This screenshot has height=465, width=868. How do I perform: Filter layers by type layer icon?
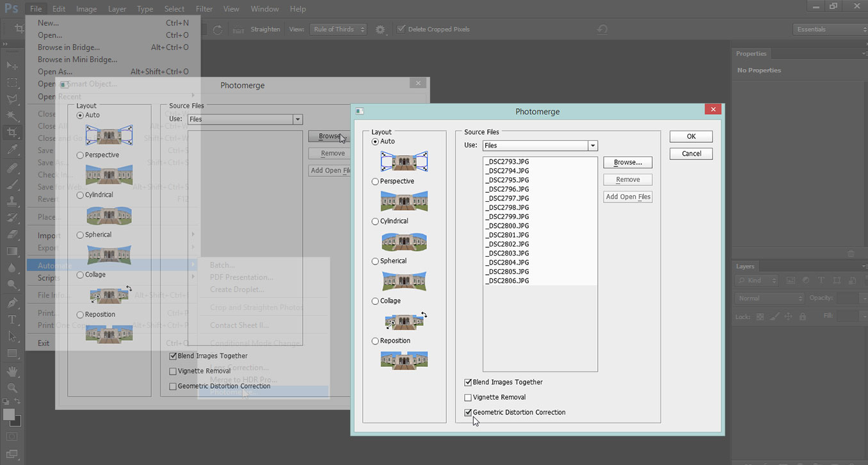821,281
